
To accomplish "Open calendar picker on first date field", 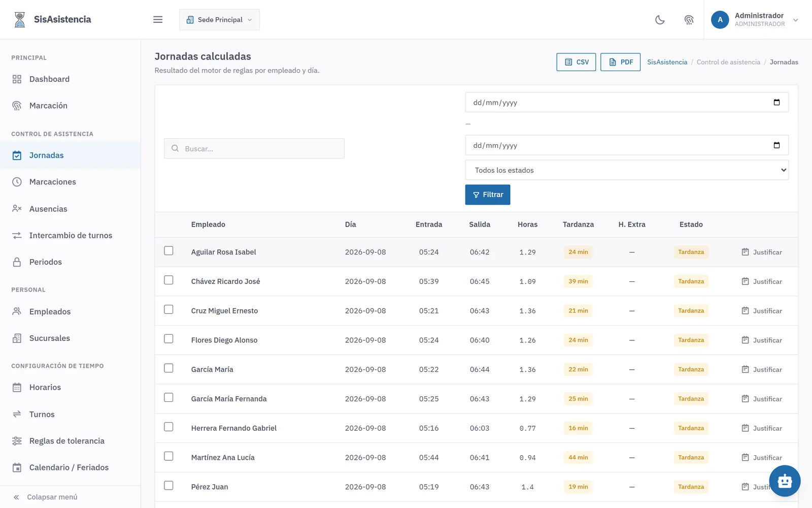I will 776,102.
